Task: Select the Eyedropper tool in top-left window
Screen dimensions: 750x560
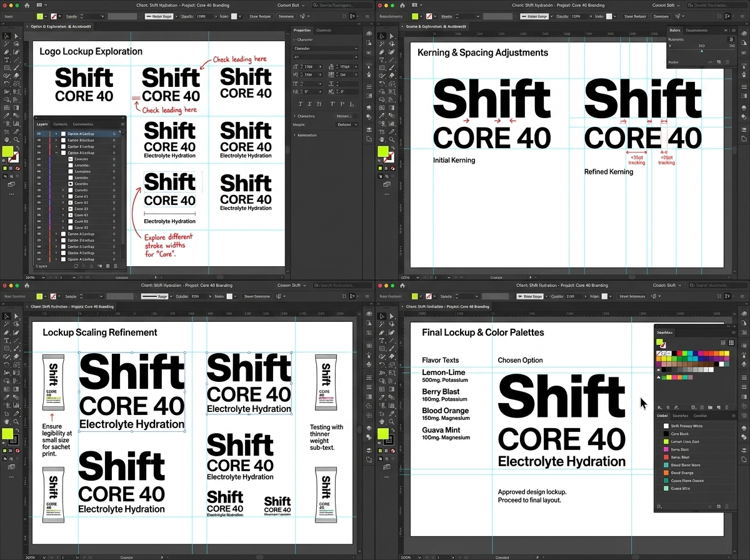Action: click(x=6, y=116)
